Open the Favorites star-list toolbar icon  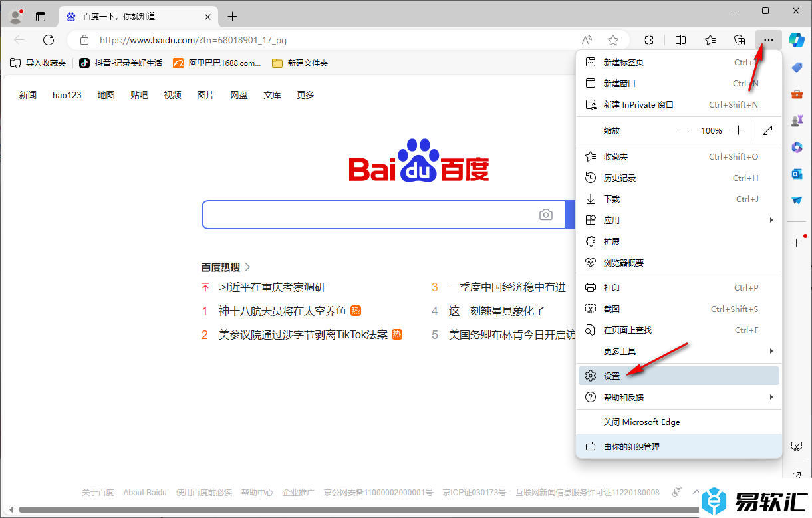[710, 40]
